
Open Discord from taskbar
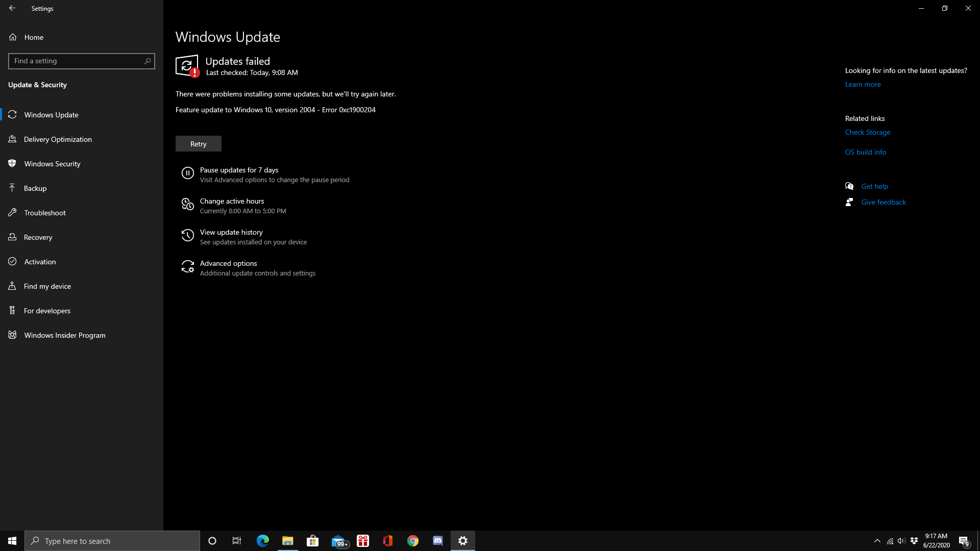coord(438,541)
